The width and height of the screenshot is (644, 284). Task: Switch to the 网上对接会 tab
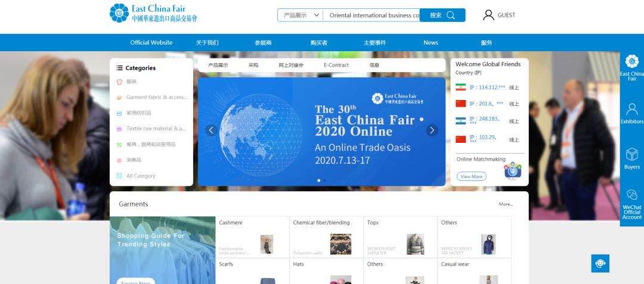(291, 65)
